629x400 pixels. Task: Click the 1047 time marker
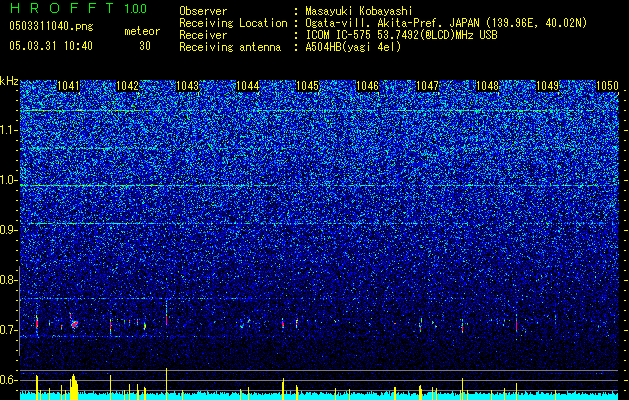coord(428,86)
